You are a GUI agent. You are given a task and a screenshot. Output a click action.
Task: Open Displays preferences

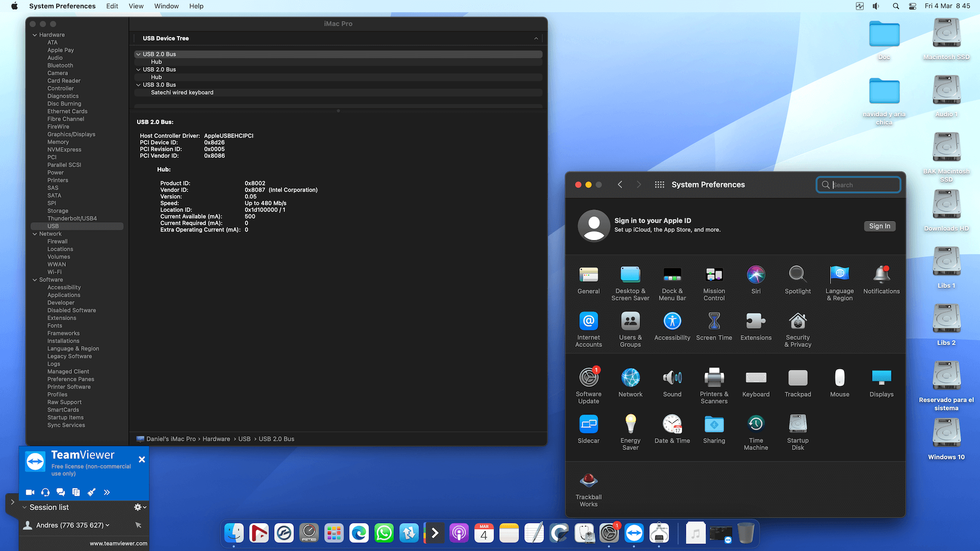(881, 383)
